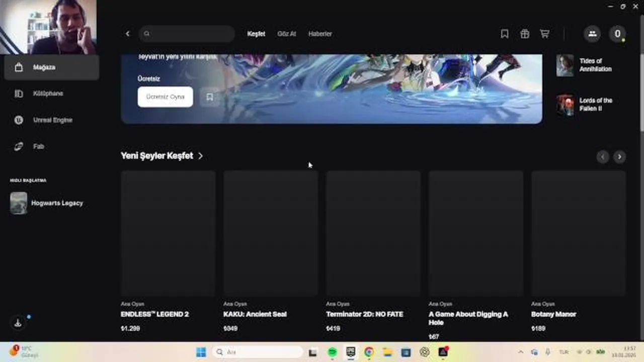Click the TUR keyboard language indicator

pos(564,352)
